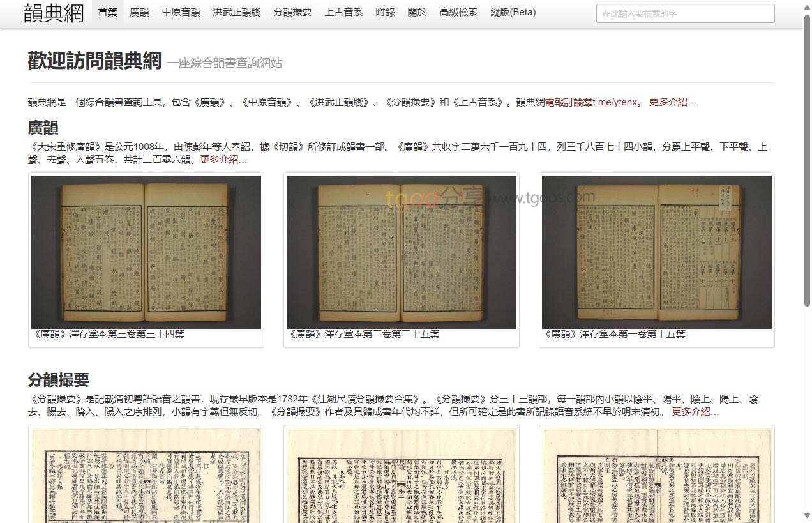Open 廣韻 澤存堂本第一卷第十五葉 thumbnail
Viewport: 812px width, 523px height.
pyautogui.click(x=657, y=252)
